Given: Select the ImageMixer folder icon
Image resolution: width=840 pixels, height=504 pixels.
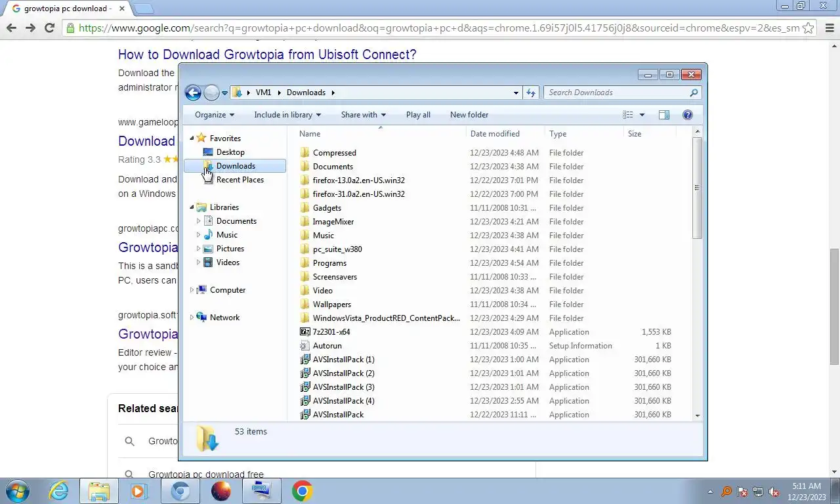Looking at the screenshot, I should [x=304, y=222].
